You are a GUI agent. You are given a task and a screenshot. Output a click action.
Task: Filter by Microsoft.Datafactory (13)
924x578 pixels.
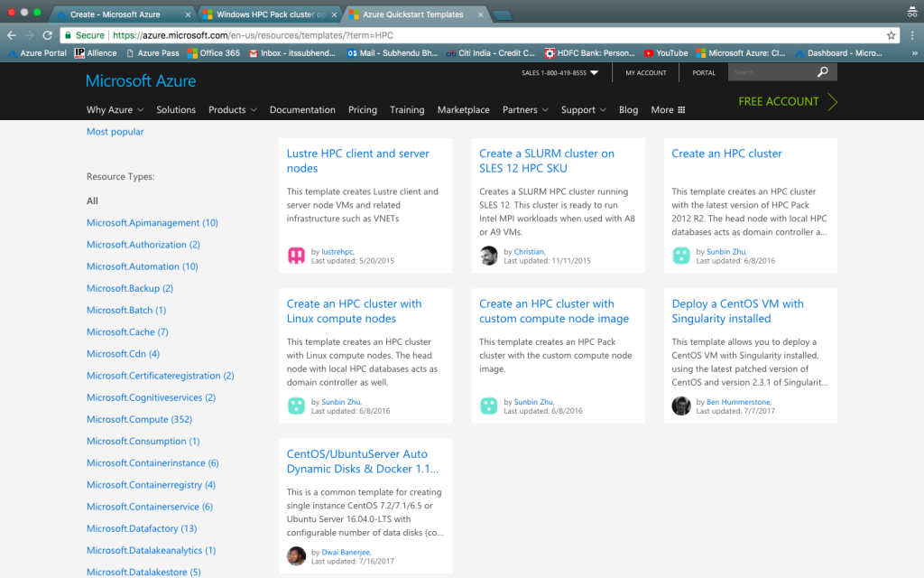coord(142,528)
